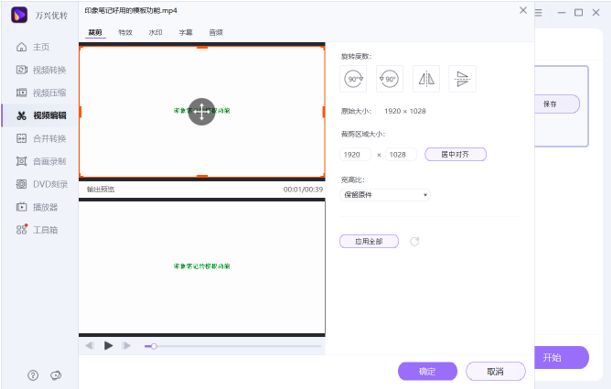This screenshot has width=611, height=389.
Task: Expand the 宽高比 aspect ratio dropdown
Action: point(385,194)
